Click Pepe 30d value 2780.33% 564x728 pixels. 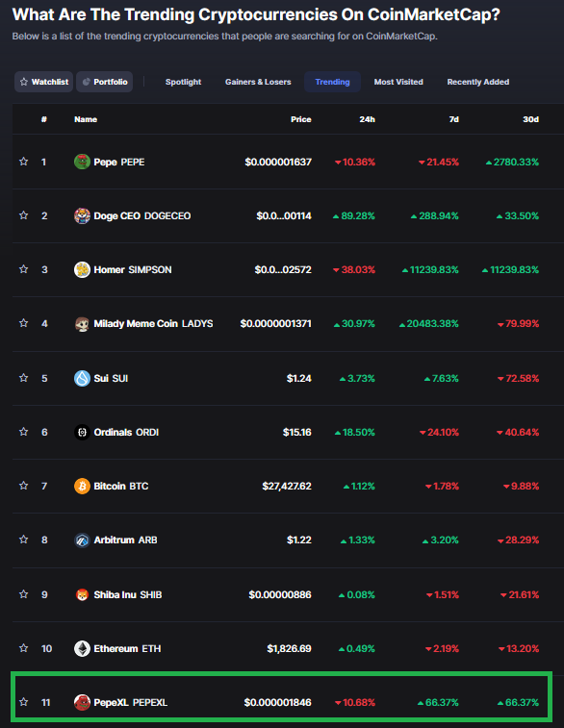coord(512,162)
